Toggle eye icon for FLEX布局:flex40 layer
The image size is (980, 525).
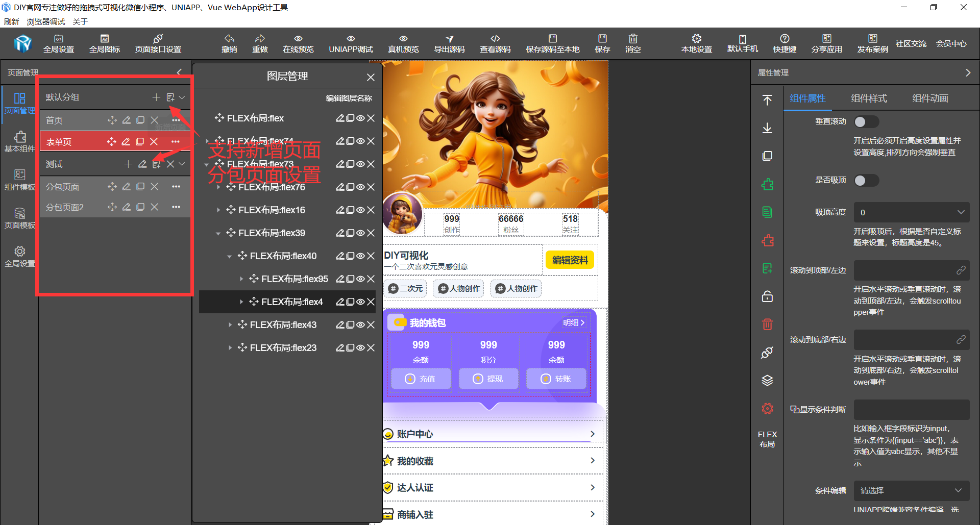point(360,256)
